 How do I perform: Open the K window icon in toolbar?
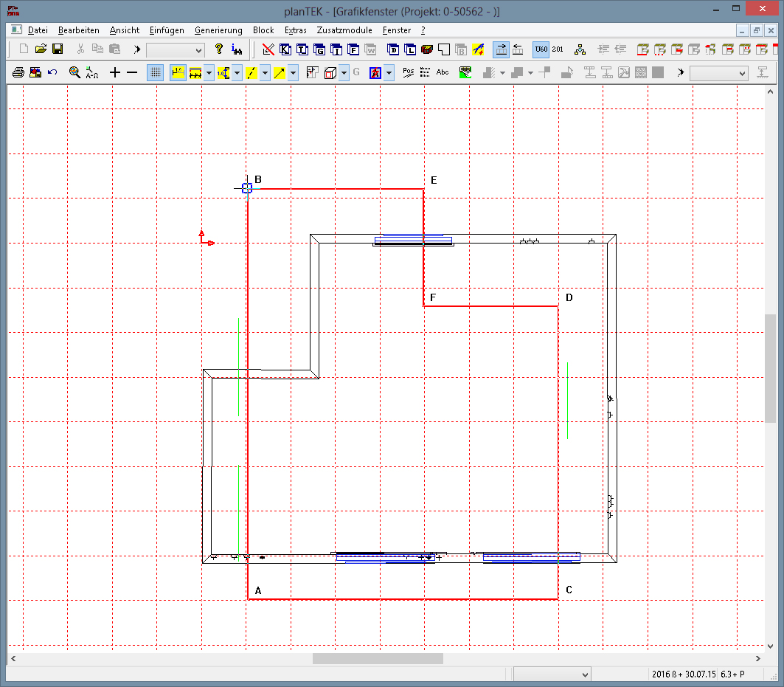[285, 49]
